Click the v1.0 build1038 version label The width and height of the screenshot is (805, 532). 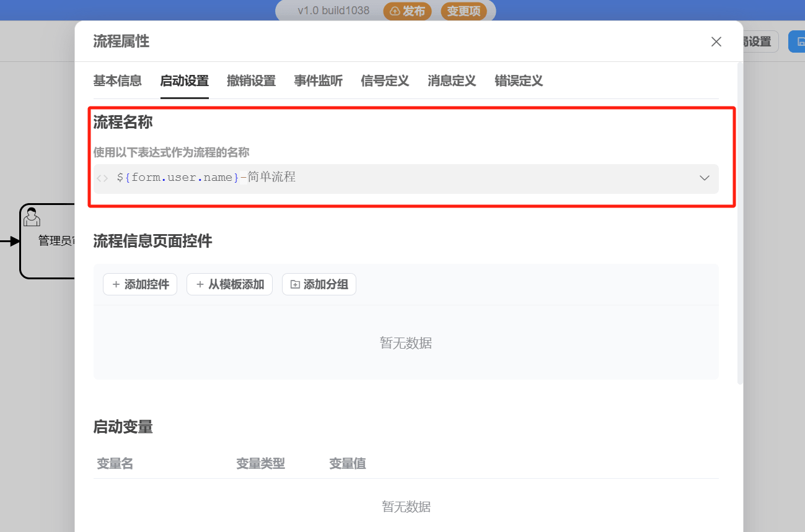[x=333, y=11]
